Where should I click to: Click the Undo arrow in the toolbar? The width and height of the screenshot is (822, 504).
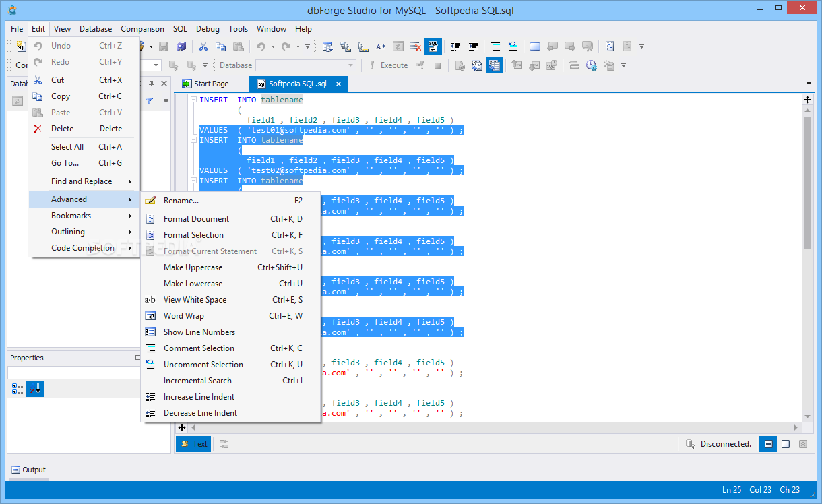point(261,46)
